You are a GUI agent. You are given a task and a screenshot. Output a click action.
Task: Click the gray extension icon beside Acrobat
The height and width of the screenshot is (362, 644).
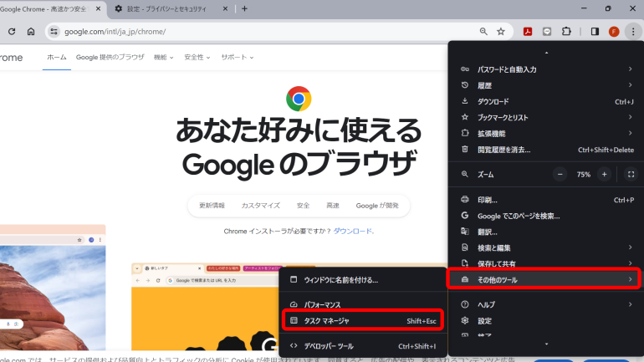click(547, 32)
